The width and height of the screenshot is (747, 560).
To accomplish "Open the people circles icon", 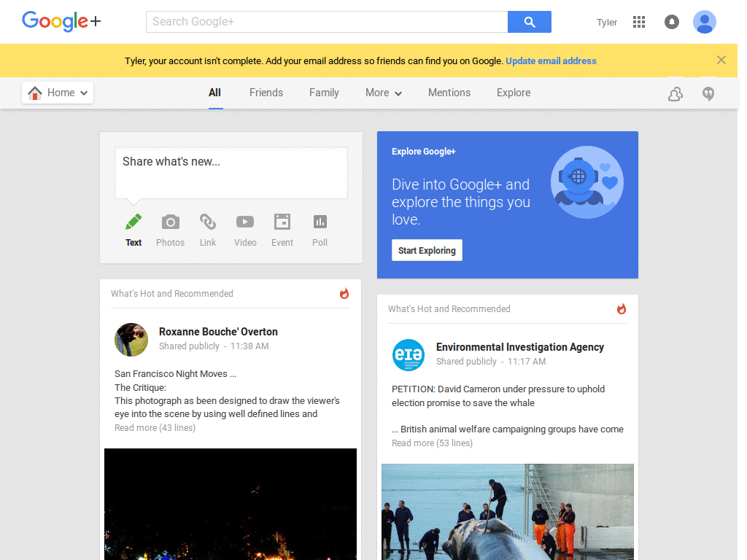I will (675, 94).
